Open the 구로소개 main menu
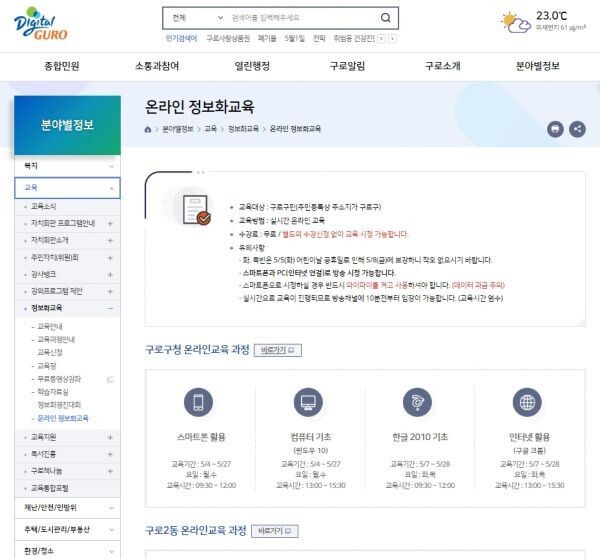The width and height of the screenshot is (600, 559). pyautogui.click(x=442, y=66)
